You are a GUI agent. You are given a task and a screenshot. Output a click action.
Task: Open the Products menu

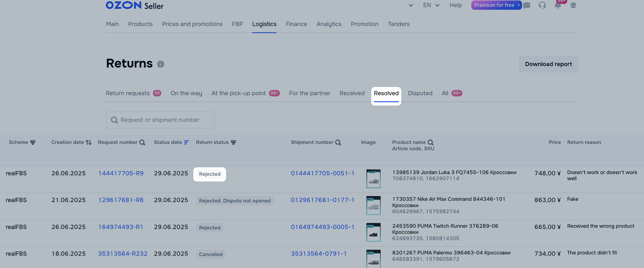[x=140, y=24]
